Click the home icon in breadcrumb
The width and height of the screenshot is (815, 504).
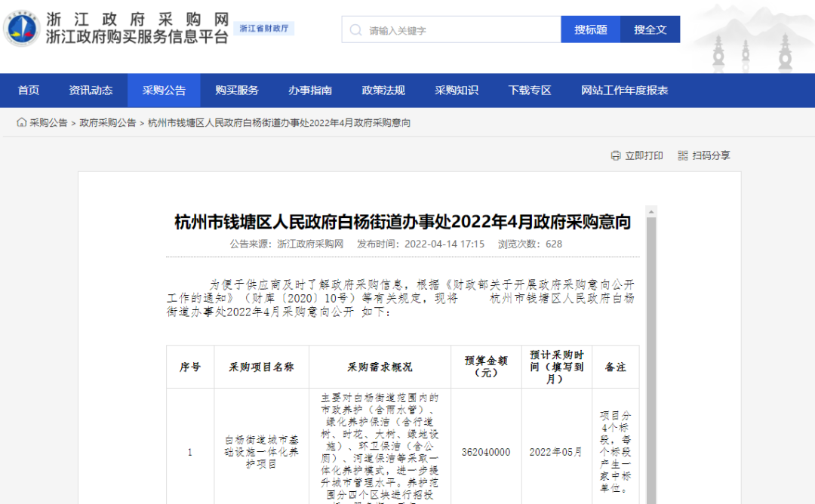tap(22, 122)
